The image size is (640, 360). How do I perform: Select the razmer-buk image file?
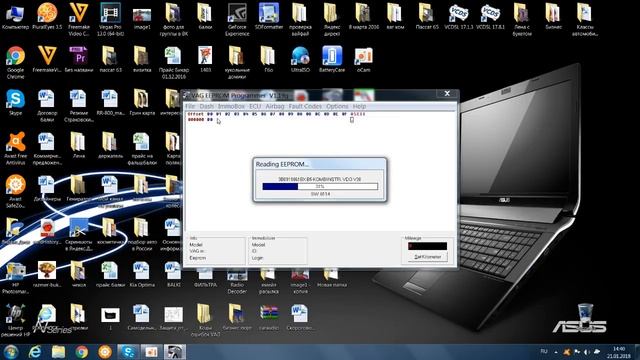click(x=47, y=274)
